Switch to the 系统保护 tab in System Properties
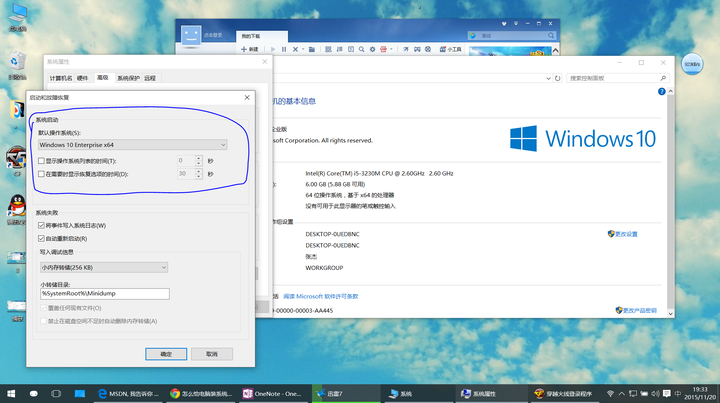Viewport: 720px width, 403px height. click(129, 78)
